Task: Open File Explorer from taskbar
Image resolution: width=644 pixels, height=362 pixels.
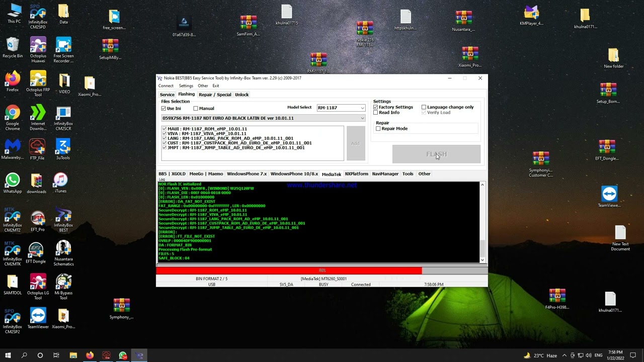Action: [73, 355]
